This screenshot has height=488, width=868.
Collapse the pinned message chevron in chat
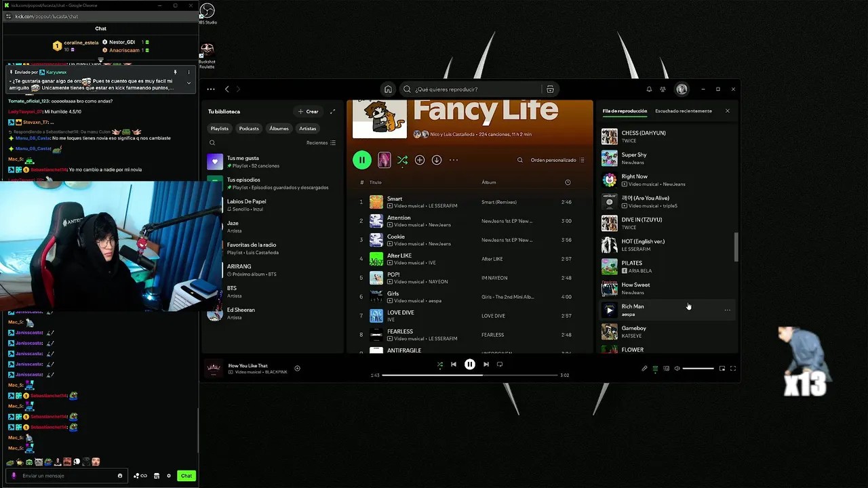pos(189,83)
